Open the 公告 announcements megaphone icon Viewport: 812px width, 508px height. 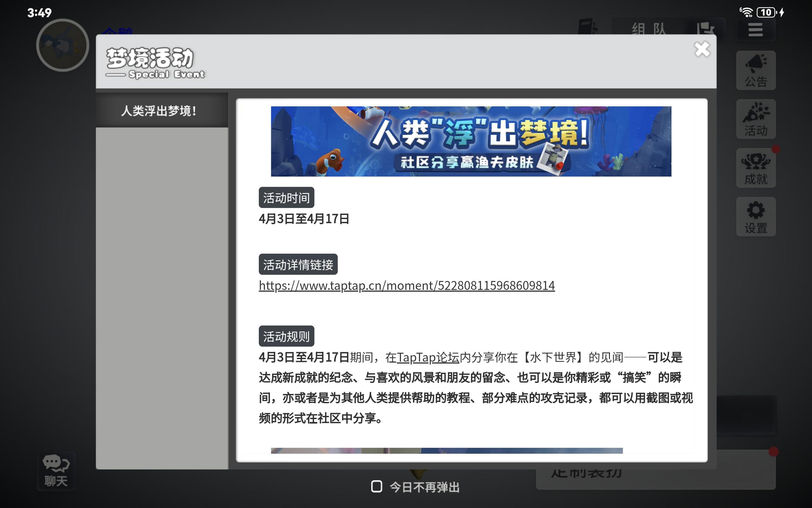tap(756, 70)
